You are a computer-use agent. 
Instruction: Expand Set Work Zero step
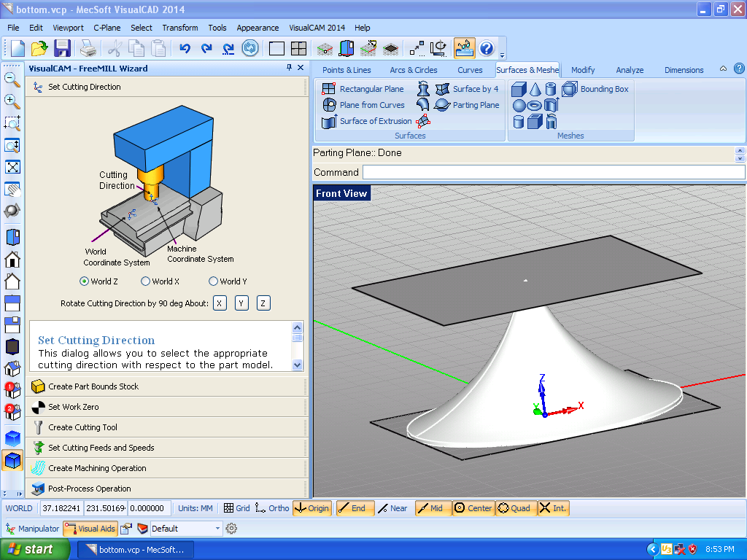pyautogui.click(x=167, y=407)
